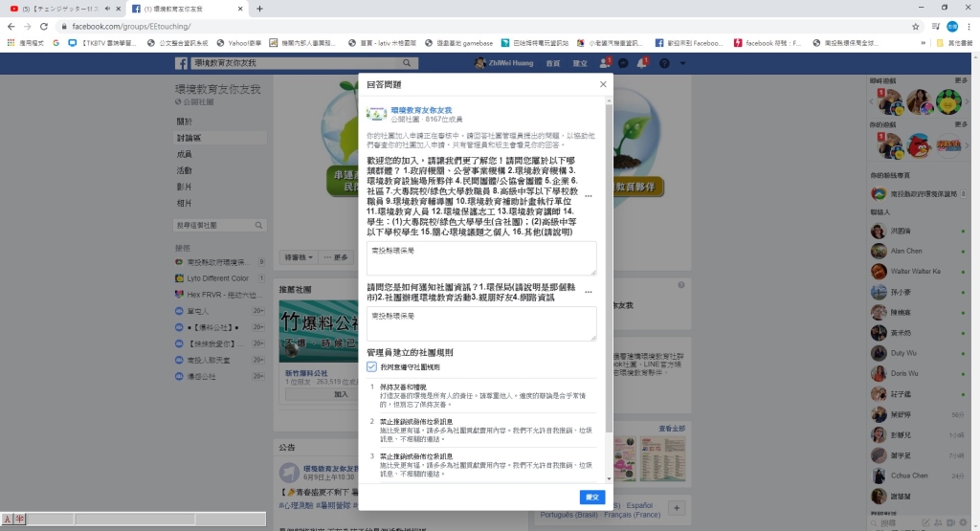Screen dimensions: 980x531
Task: Open the Google bookmark icon
Action: (56, 43)
